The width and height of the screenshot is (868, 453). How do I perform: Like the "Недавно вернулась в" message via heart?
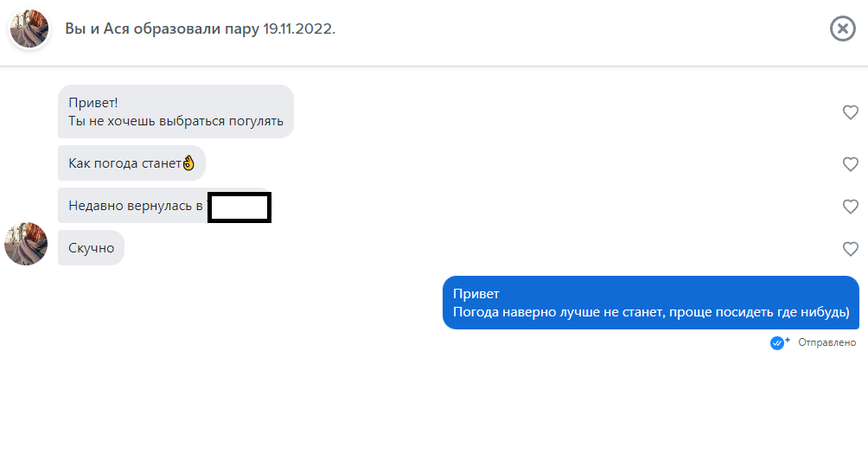(x=850, y=207)
